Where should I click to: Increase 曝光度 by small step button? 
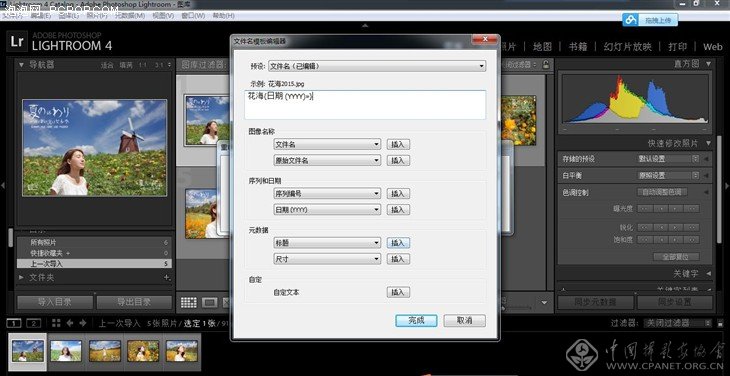(x=676, y=208)
